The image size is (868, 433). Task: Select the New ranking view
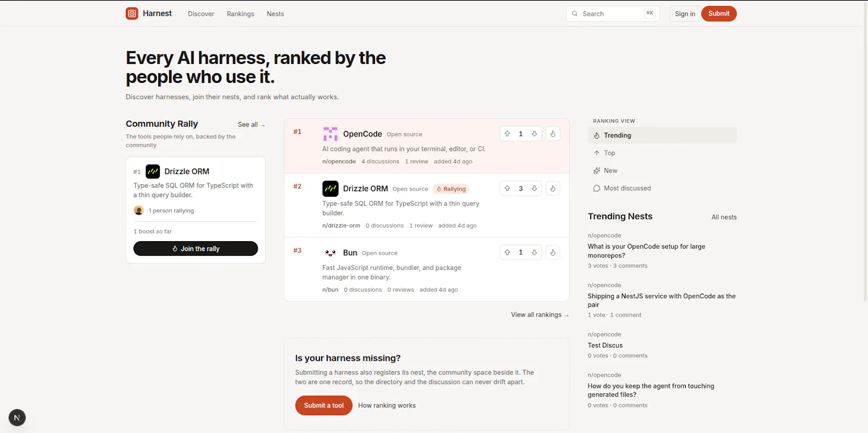coord(662,171)
